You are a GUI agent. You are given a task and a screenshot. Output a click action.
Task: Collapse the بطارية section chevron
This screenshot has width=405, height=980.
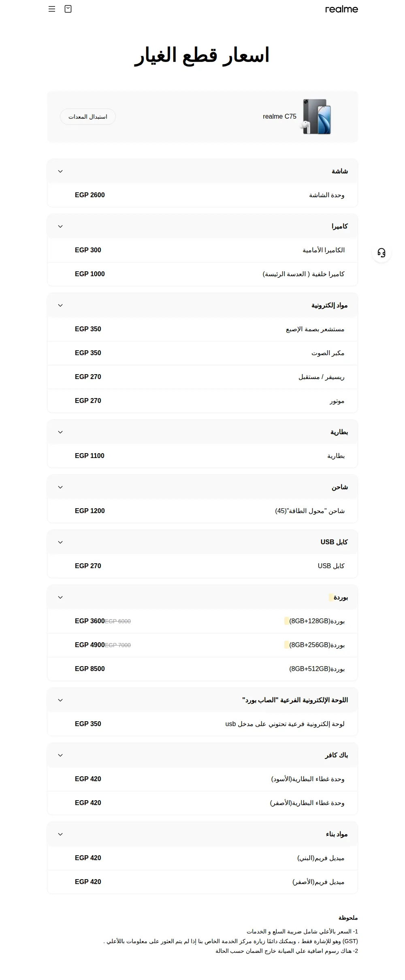click(x=60, y=432)
